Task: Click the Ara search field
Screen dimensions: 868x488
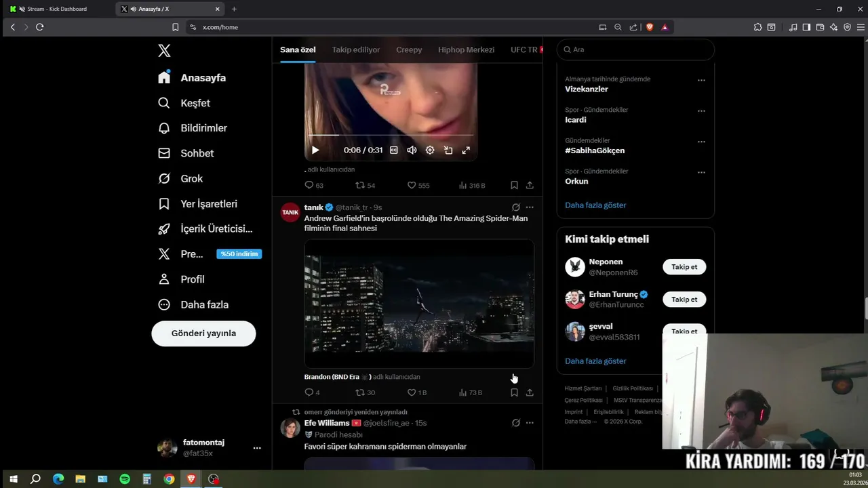Action: click(635, 49)
